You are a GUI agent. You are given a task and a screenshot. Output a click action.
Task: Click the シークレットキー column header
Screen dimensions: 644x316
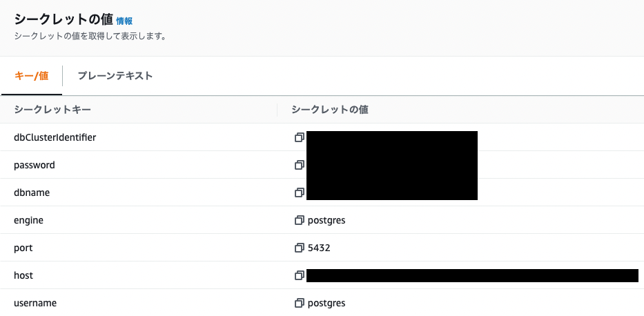coord(52,110)
